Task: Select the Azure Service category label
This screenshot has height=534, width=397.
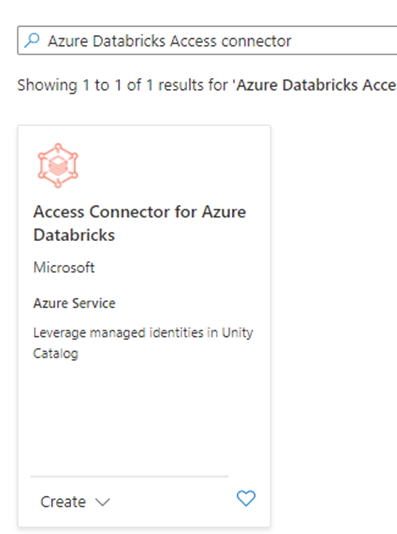Action: tap(74, 303)
